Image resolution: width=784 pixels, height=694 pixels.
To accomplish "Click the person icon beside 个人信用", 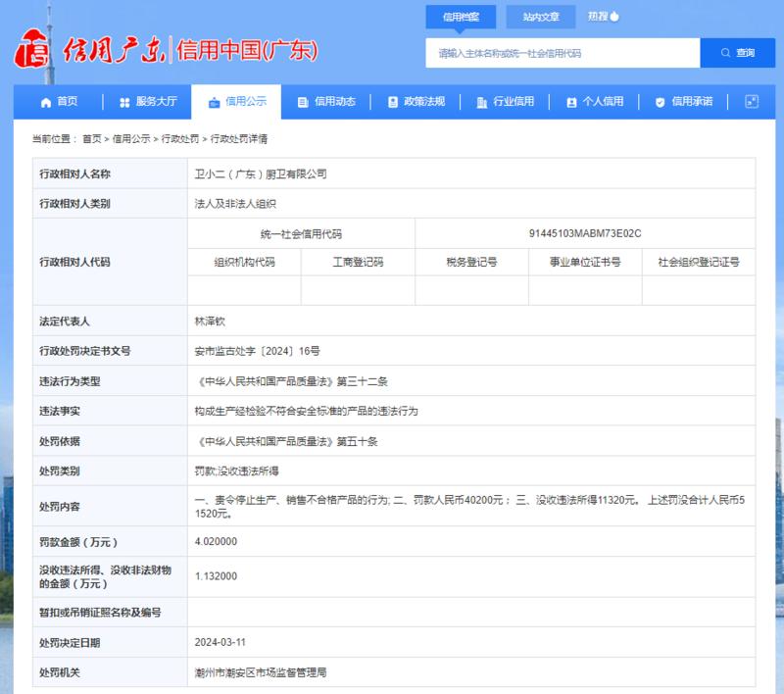I will click(571, 103).
